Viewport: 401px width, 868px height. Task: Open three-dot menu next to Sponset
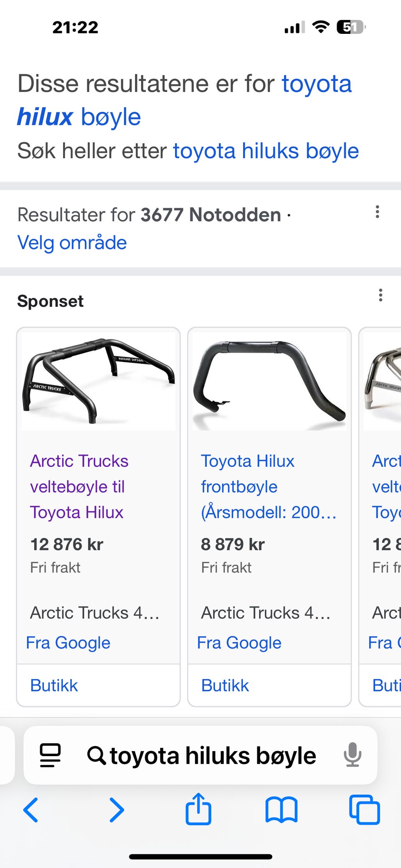pyautogui.click(x=380, y=295)
